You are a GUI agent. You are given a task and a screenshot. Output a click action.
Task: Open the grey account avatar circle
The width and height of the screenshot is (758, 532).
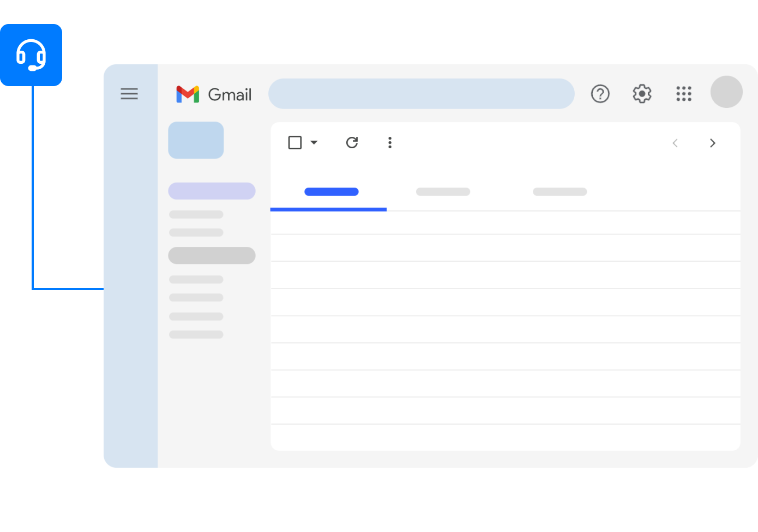(x=726, y=92)
